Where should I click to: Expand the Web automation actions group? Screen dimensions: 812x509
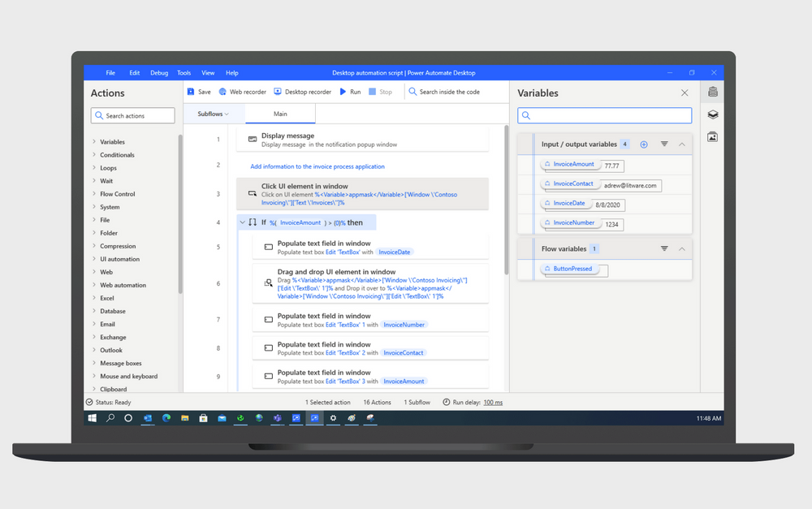(x=94, y=285)
